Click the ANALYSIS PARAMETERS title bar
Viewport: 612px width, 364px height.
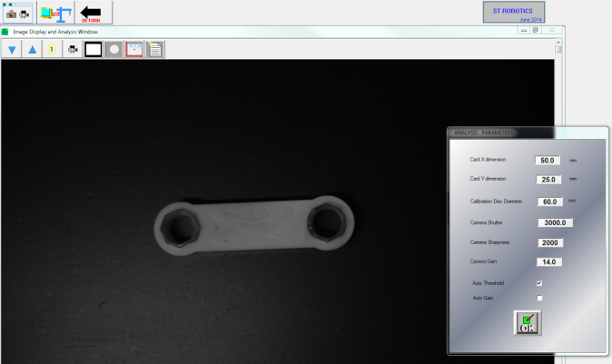[x=527, y=133]
